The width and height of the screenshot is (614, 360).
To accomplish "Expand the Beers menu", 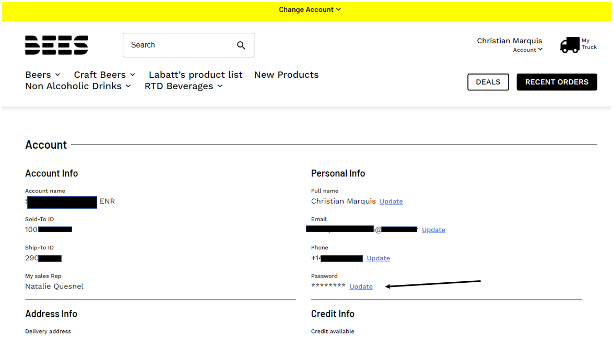I will 43,75.
